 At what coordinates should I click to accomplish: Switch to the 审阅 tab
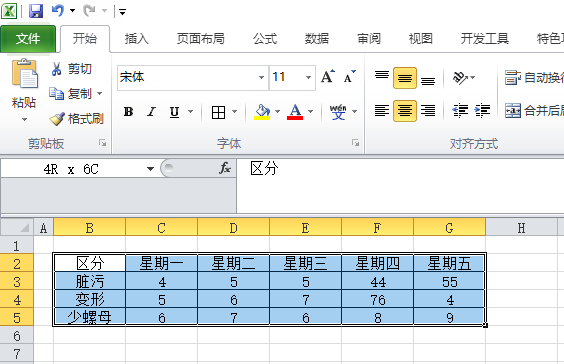[x=369, y=38]
